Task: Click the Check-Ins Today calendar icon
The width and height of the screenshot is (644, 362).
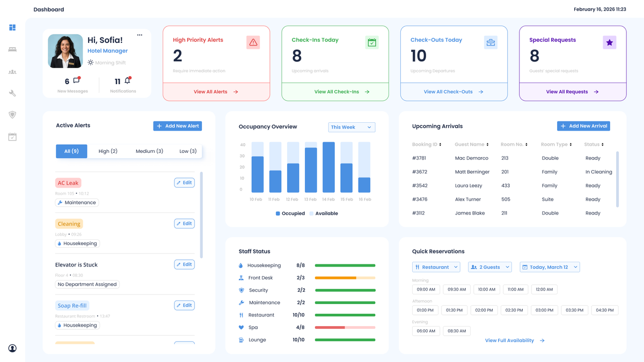Action: pyautogui.click(x=372, y=42)
